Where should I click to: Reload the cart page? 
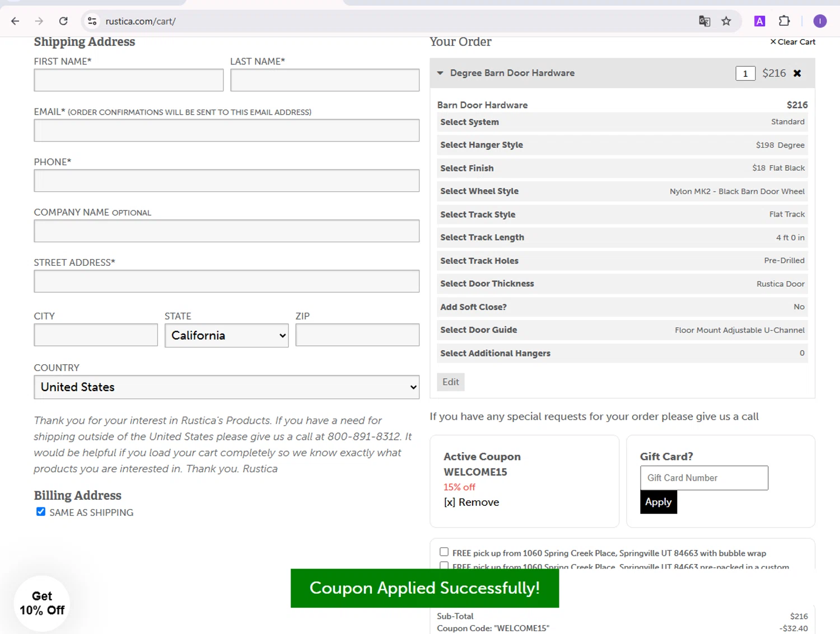[x=63, y=21]
